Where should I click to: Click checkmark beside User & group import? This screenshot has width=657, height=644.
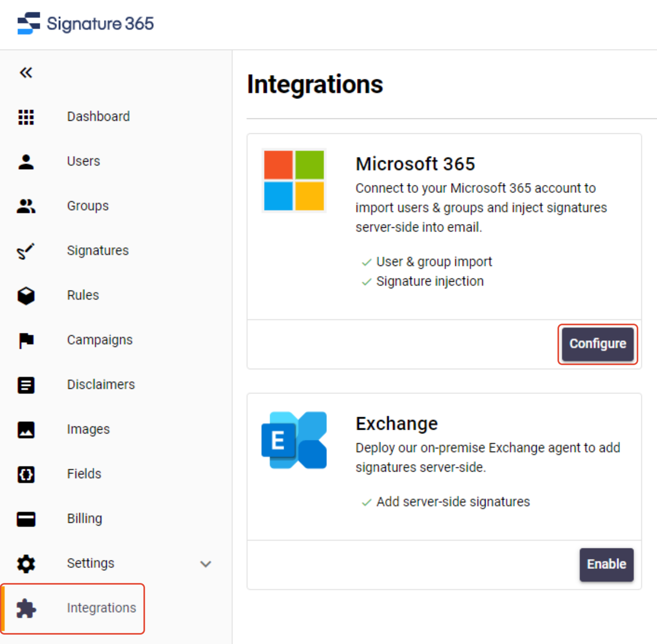pyautogui.click(x=366, y=262)
